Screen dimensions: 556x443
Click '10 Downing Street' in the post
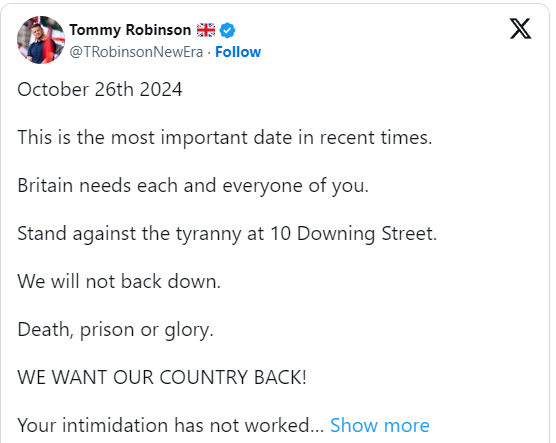point(354,234)
